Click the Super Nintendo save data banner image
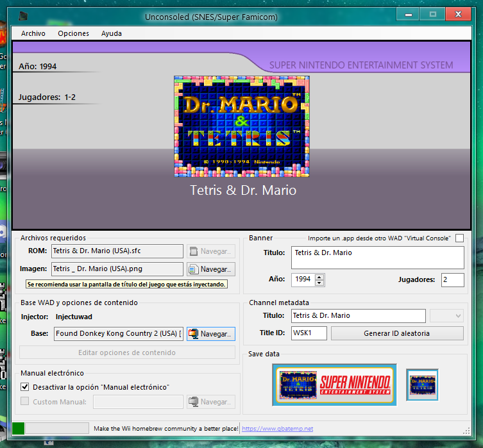This screenshot has width=483, height=448. tap(335, 385)
